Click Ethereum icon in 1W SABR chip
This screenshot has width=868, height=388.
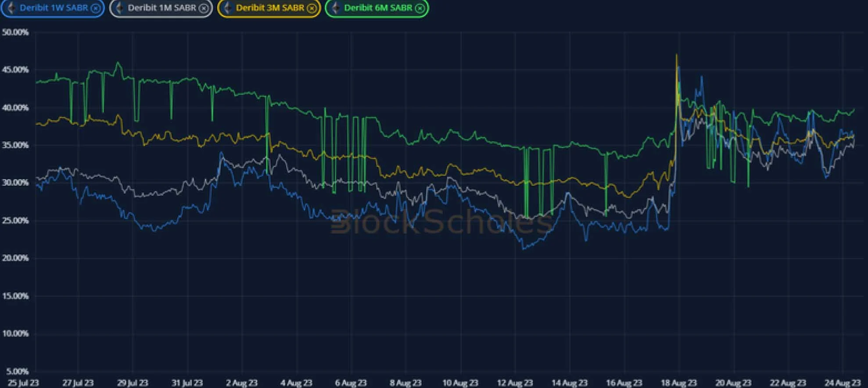click(11, 8)
